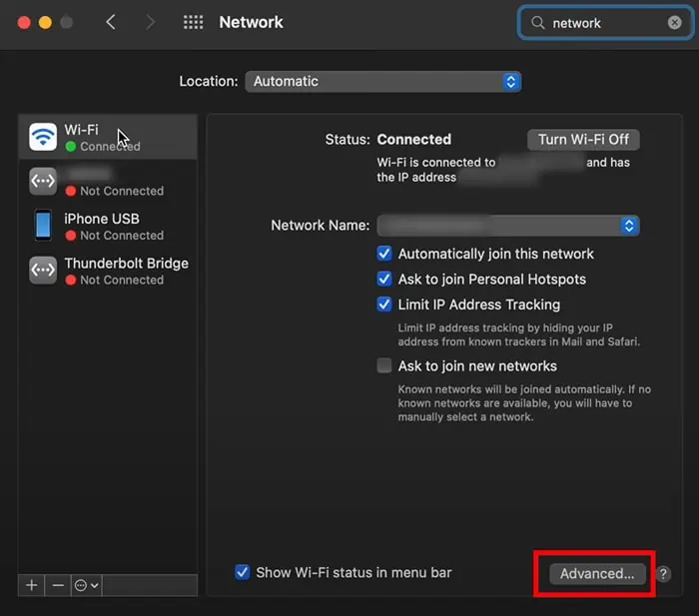Enable Ask to join new networks
The width and height of the screenshot is (699, 616).
click(x=384, y=365)
